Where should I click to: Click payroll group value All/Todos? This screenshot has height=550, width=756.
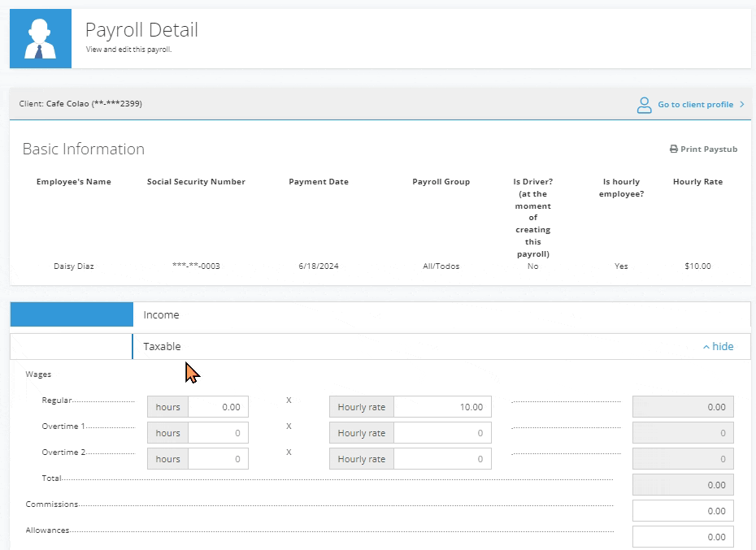(441, 266)
